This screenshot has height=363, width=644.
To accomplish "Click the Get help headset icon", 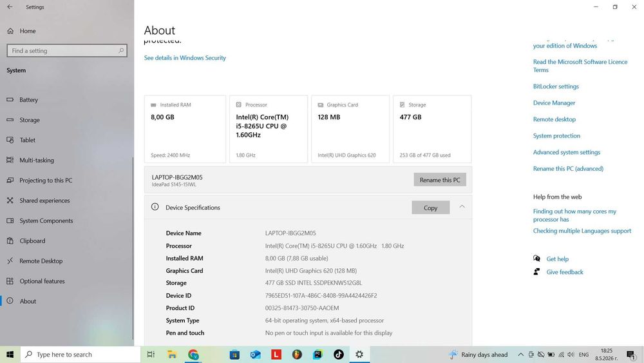I will point(536,259).
